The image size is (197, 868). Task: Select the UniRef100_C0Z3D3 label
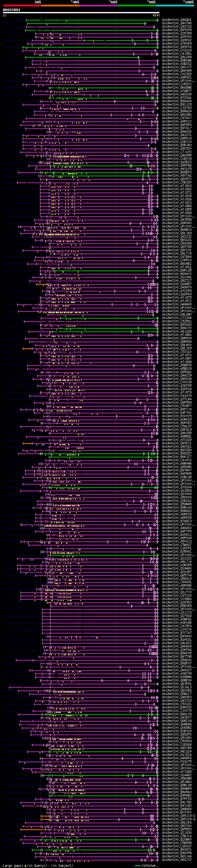[177, 74]
